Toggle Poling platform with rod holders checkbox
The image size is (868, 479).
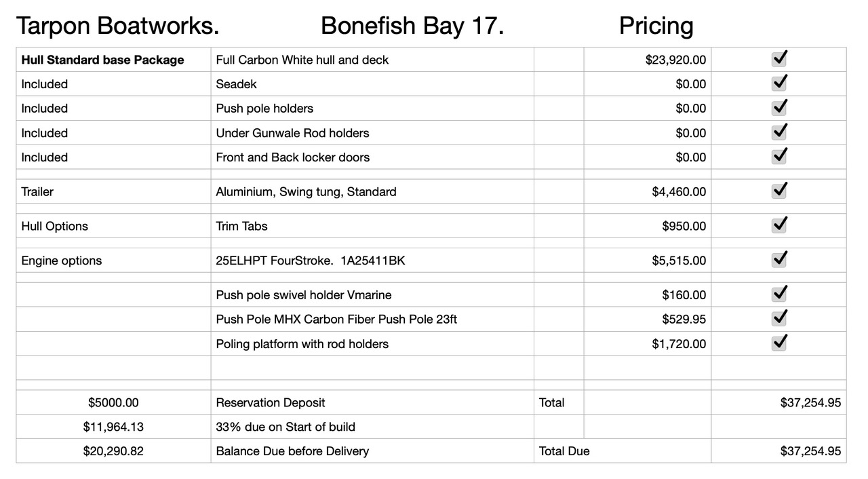(x=779, y=343)
